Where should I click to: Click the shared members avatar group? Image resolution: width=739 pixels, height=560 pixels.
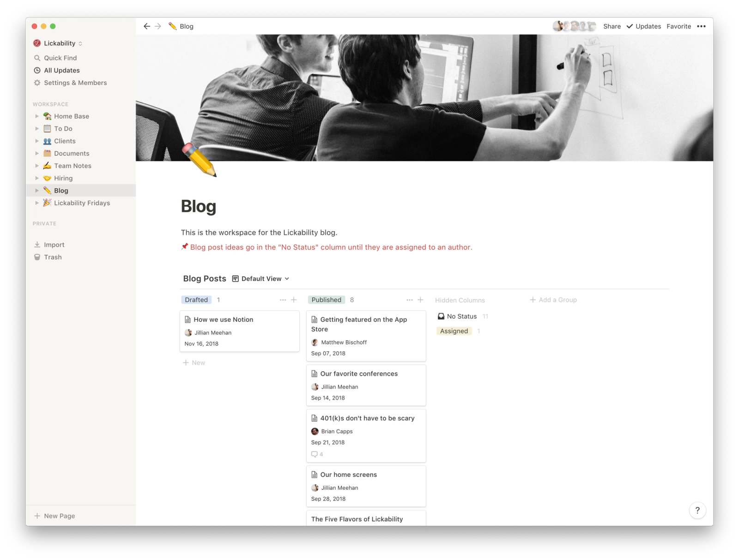574,26
